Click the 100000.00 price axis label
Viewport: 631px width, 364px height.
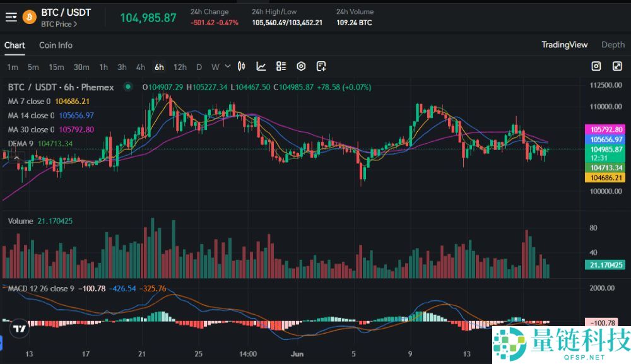click(606, 191)
